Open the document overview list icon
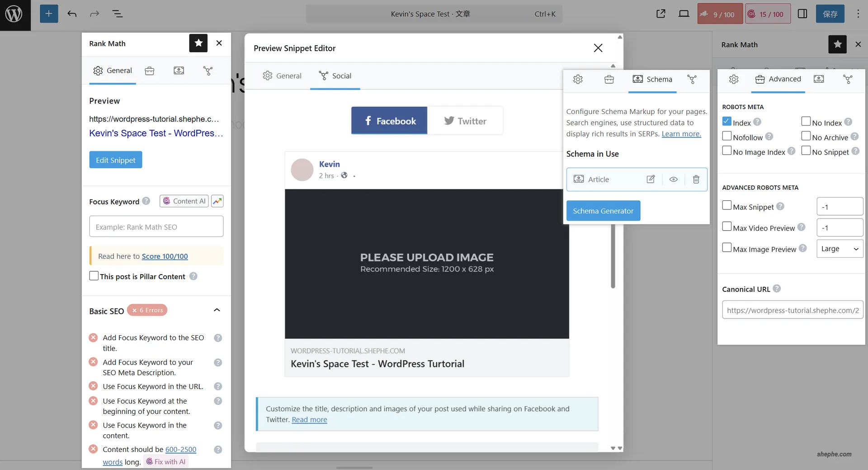 (118, 14)
